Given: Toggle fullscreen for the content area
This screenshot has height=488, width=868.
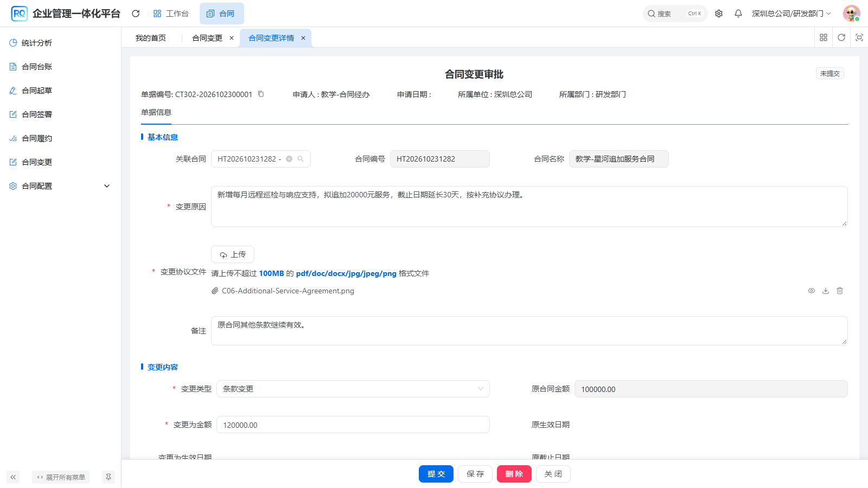Looking at the screenshot, I should [x=859, y=37].
